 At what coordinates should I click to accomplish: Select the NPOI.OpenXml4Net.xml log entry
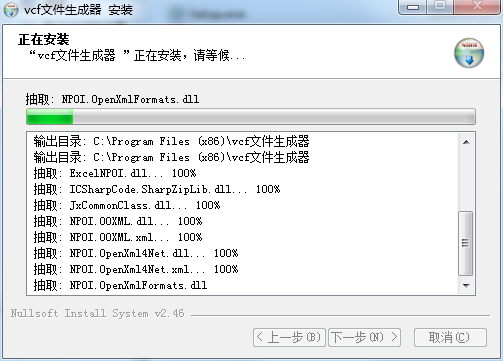click(x=136, y=269)
